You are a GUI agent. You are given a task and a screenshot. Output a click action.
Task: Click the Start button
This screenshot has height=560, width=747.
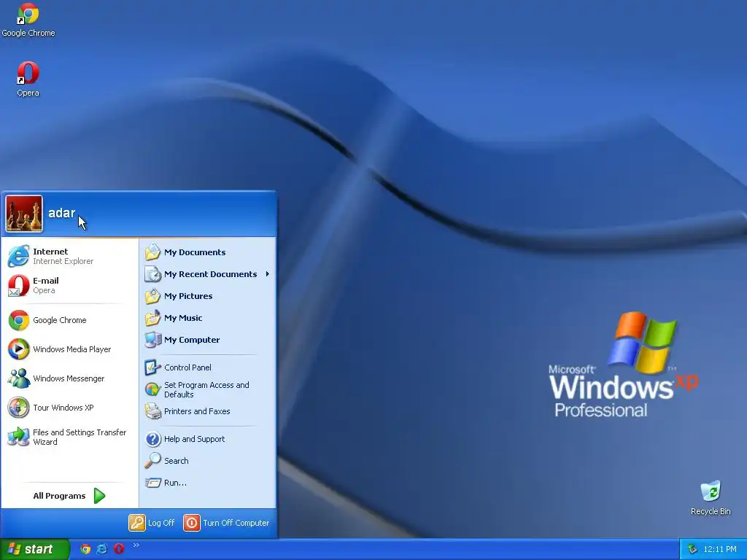[35, 549]
